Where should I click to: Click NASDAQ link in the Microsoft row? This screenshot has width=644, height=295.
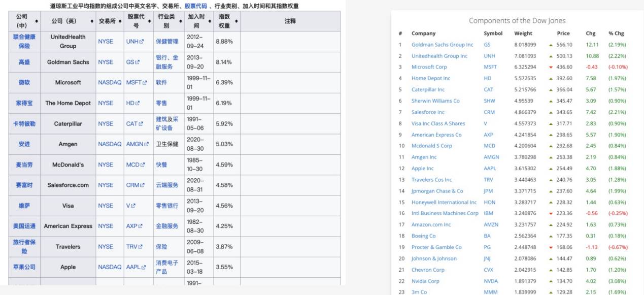coord(110,83)
